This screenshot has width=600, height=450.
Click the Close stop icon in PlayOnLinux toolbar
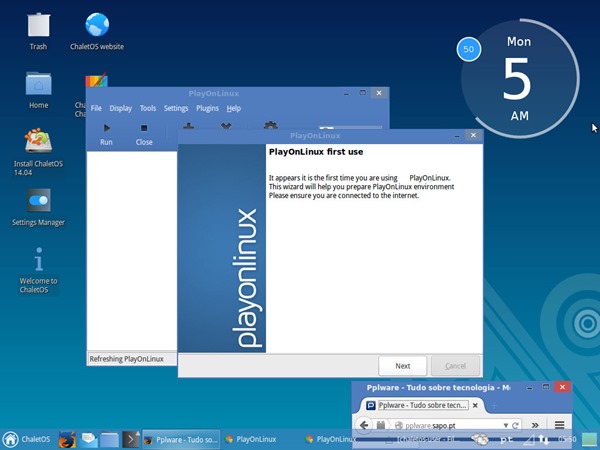[144, 128]
